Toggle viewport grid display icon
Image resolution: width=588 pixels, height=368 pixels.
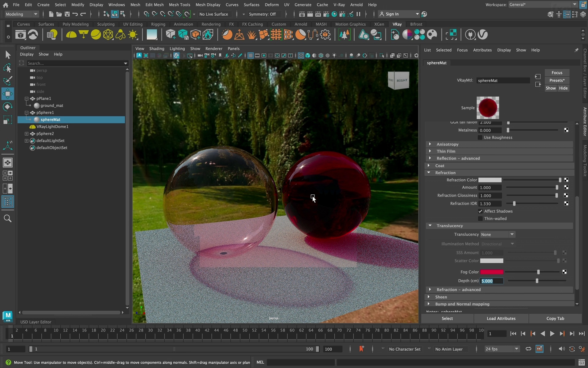click(x=251, y=56)
